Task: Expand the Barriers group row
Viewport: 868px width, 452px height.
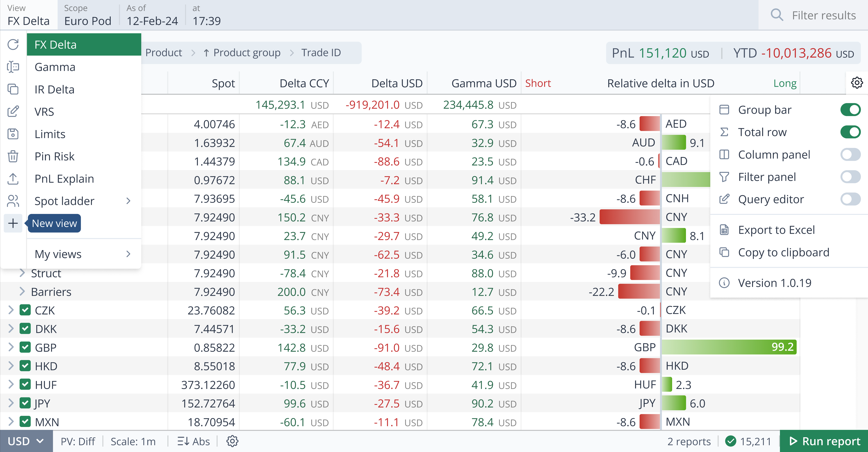Action: coord(22,291)
